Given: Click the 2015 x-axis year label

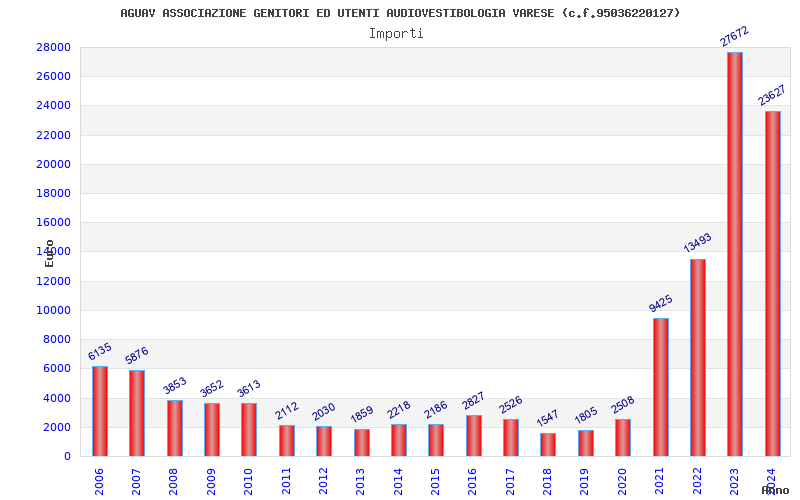Looking at the screenshot, I should pyautogui.click(x=435, y=481).
